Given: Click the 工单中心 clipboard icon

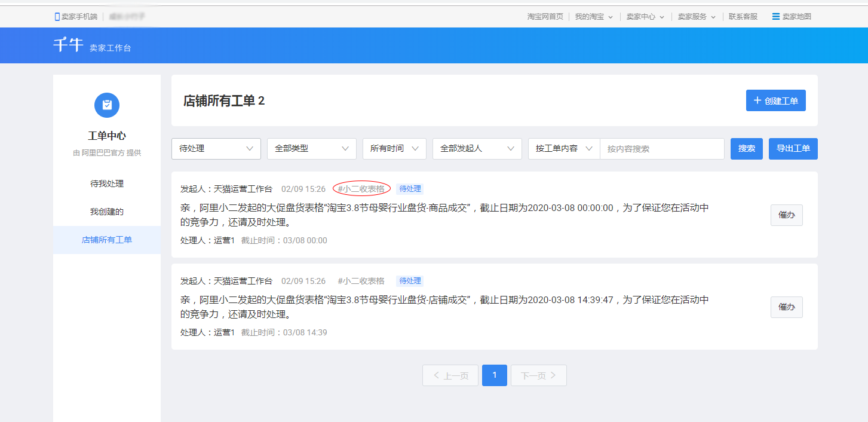Looking at the screenshot, I should pos(107,105).
